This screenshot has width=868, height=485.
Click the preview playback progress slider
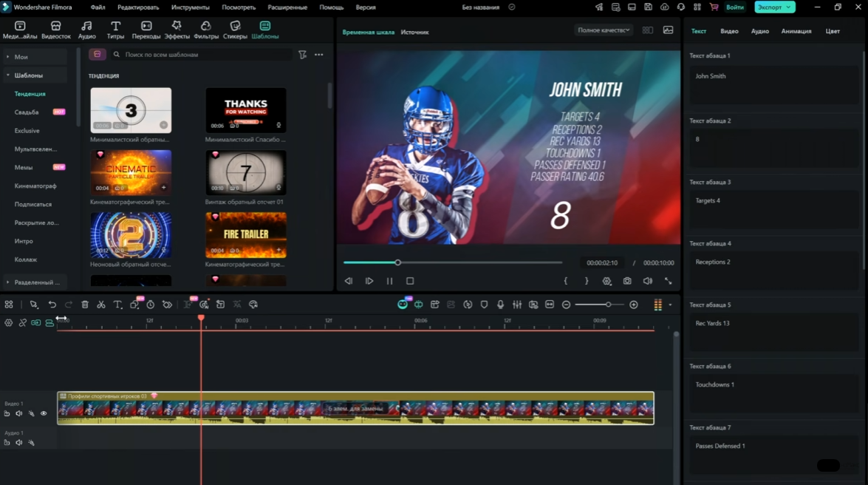pyautogui.click(x=453, y=262)
